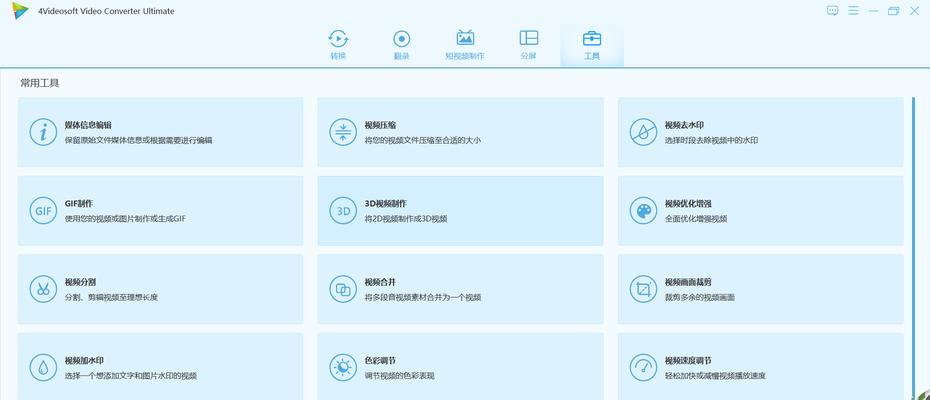Image resolution: width=930 pixels, height=400 pixels.
Task: Click description '轻松加快或减慢视频播放速度'
Action: pyautogui.click(x=715, y=376)
